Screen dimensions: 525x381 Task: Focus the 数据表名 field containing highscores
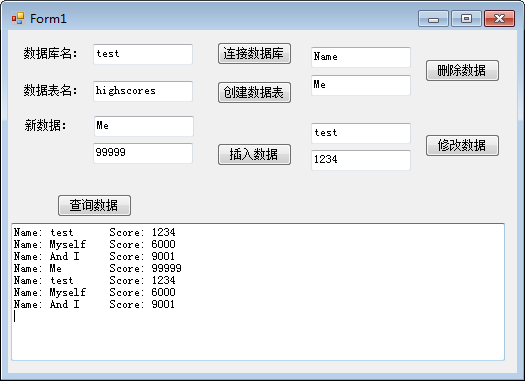pos(143,91)
